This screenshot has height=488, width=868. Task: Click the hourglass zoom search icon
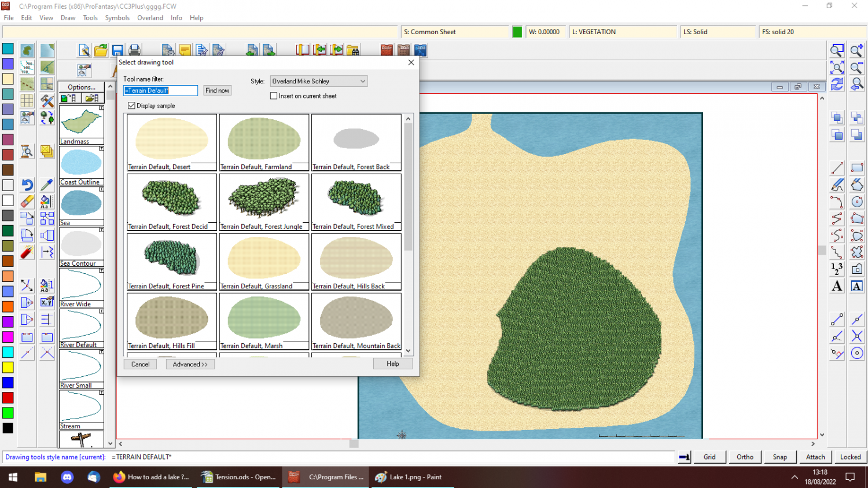click(27, 152)
